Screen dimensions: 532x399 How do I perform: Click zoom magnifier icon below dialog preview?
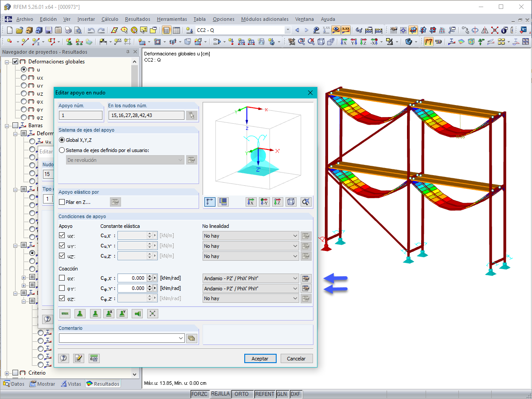click(305, 202)
